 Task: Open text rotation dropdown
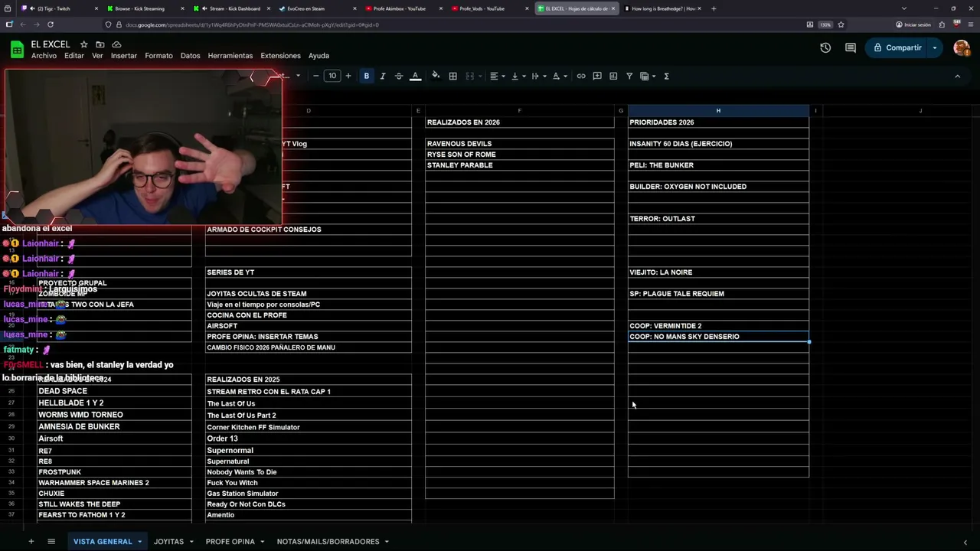pyautogui.click(x=560, y=76)
